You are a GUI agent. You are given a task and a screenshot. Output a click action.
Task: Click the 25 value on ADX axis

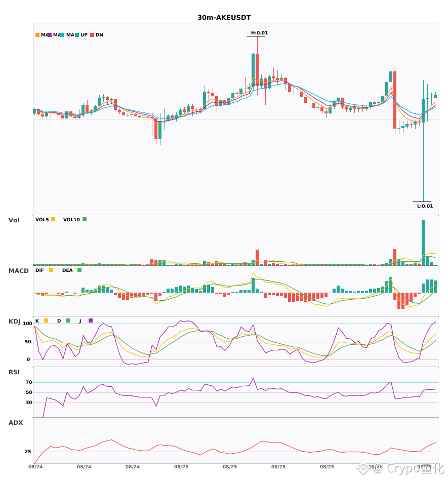[x=28, y=452]
